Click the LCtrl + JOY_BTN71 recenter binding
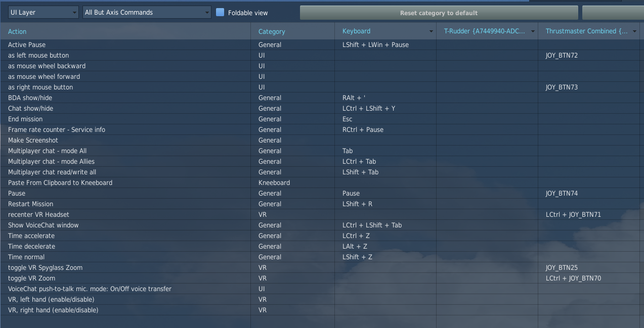The image size is (644, 328). click(x=573, y=215)
